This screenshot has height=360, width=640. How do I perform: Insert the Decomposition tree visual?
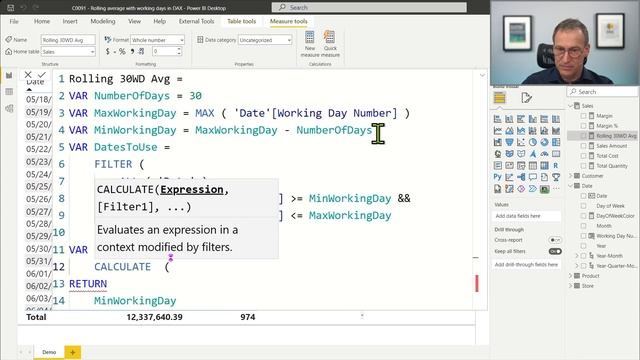(521, 177)
